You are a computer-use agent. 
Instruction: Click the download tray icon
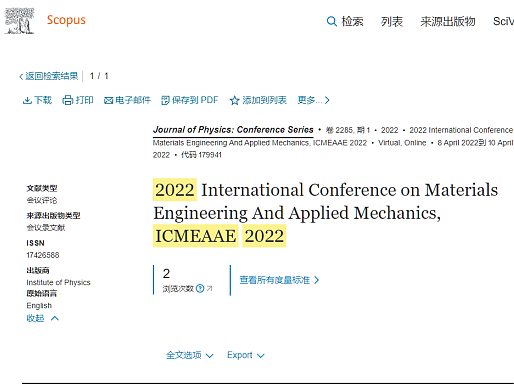[27, 100]
